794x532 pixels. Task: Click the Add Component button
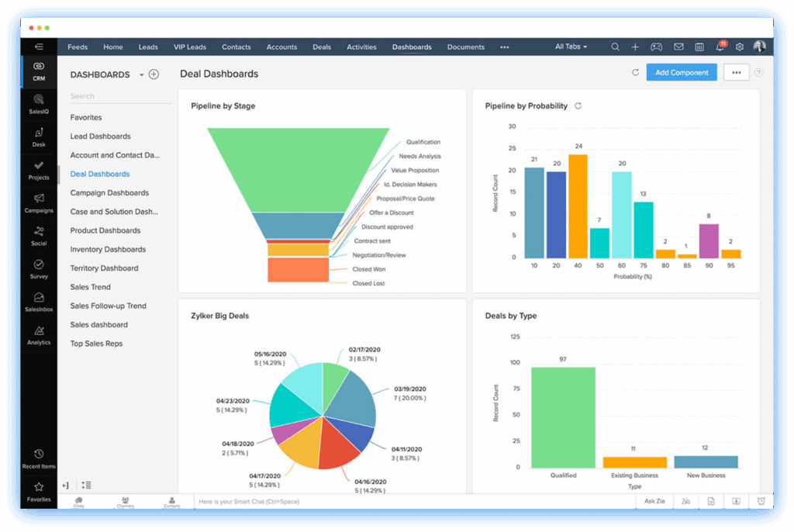pos(682,72)
